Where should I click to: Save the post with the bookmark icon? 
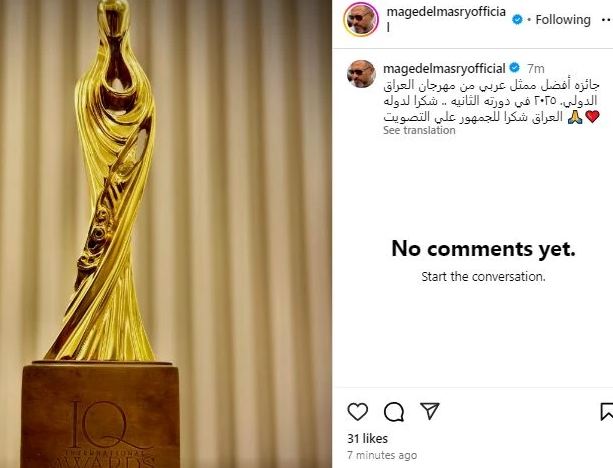coord(607,412)
